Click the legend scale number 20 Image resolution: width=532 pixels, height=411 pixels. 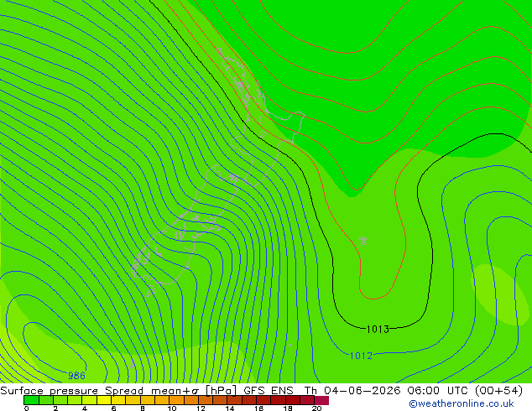coord(317,408)
